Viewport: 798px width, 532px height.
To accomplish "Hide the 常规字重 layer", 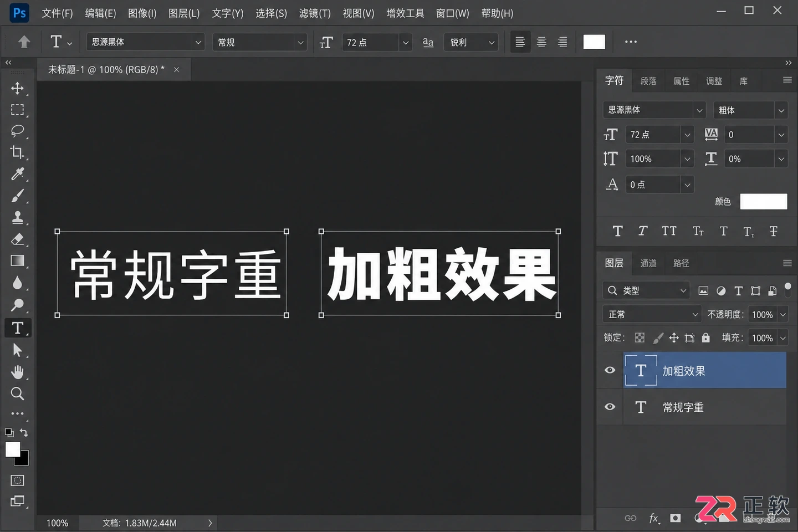I will click(610, 407).
